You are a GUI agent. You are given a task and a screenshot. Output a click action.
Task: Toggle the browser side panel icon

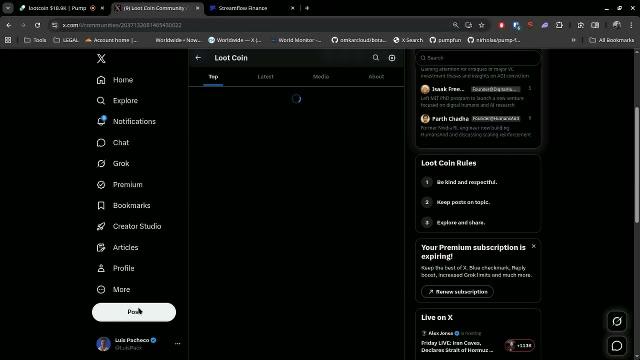(x=596, y=25)
